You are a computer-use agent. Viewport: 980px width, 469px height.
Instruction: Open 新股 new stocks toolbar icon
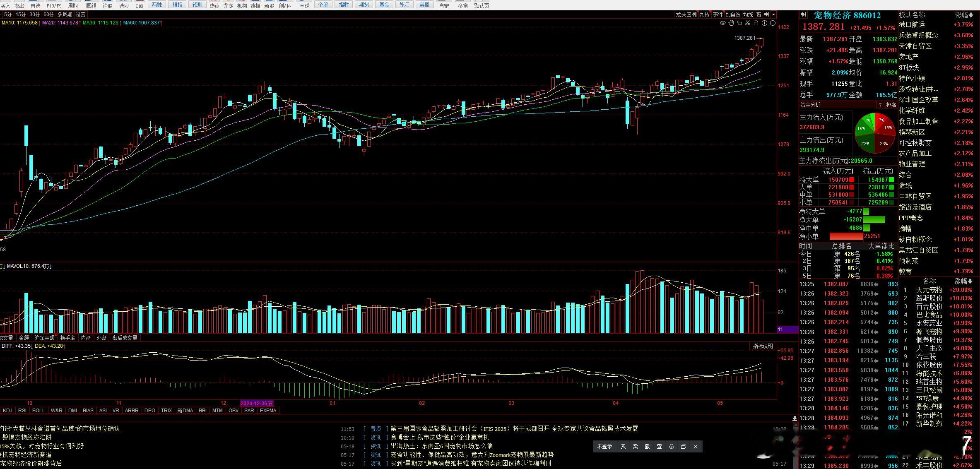pos(270,5)
